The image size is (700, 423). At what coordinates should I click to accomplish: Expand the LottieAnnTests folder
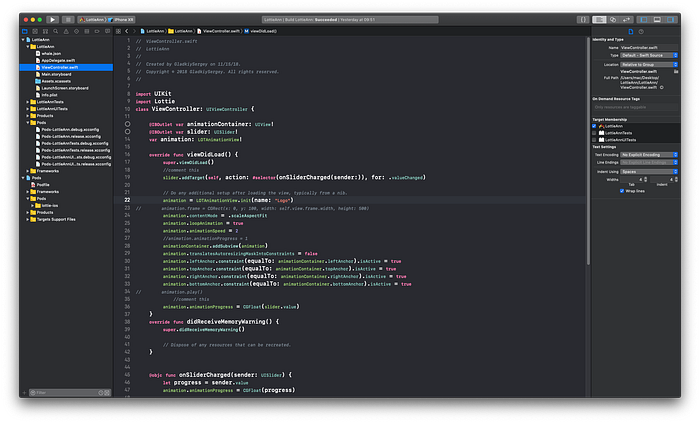(x=28, y=102)
